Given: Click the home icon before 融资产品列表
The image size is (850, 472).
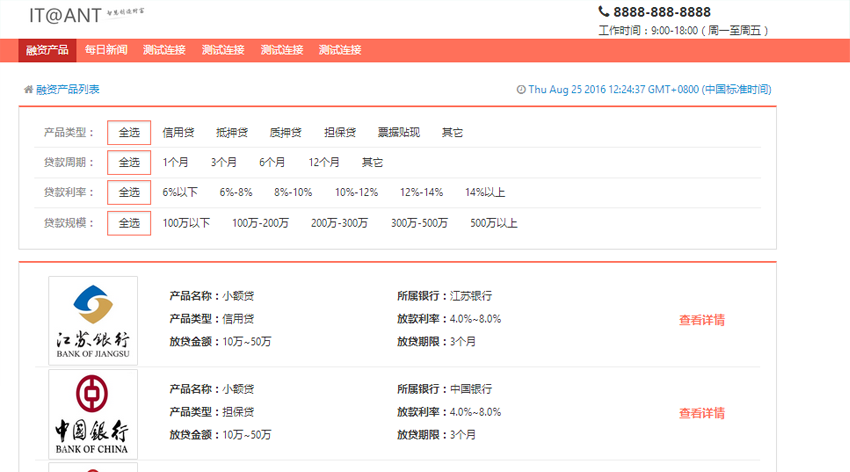Looking at the screenshot, I should pyautogui.click(x=28, y=89).
